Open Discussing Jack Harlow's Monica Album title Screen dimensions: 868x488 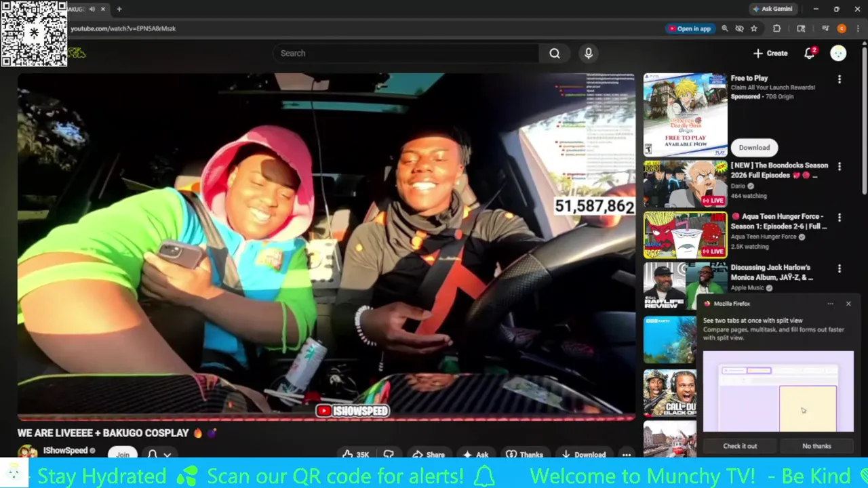772,272
